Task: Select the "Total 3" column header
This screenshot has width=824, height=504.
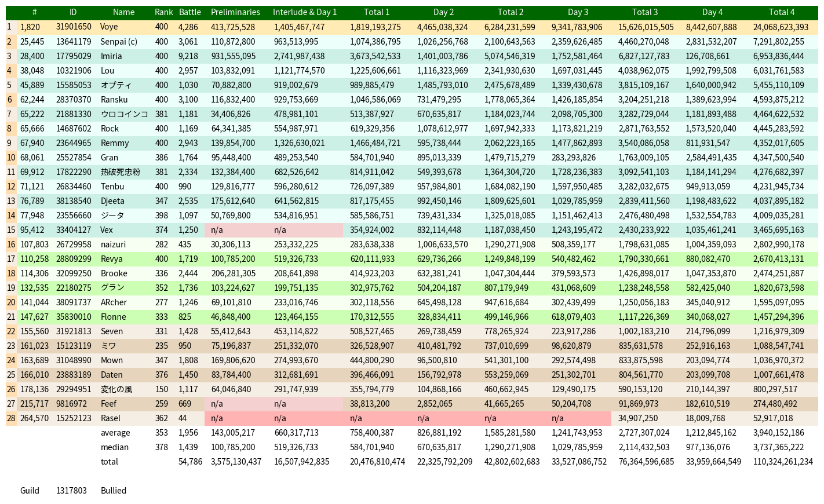Action: coord(645,12)
